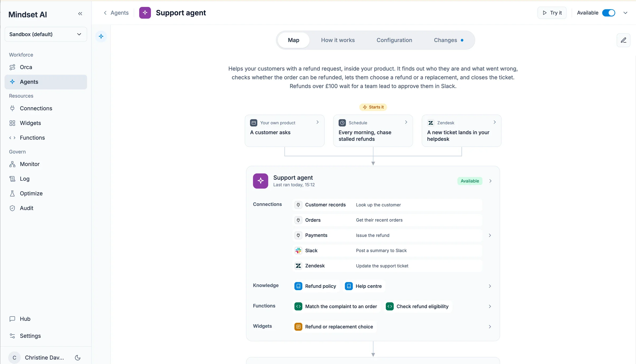The image size is (636, 364).
Task: Open Connections under Resources
Action: 46,108
